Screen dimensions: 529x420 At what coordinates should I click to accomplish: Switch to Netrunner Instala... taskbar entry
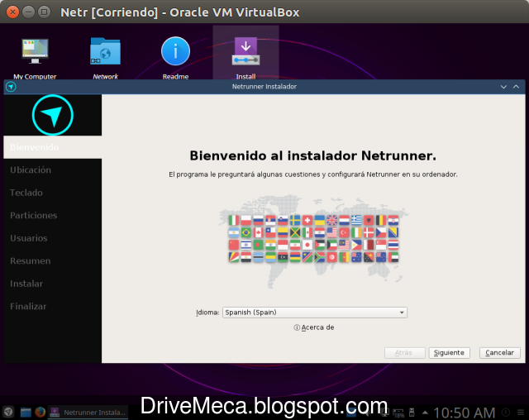point(88,413)
